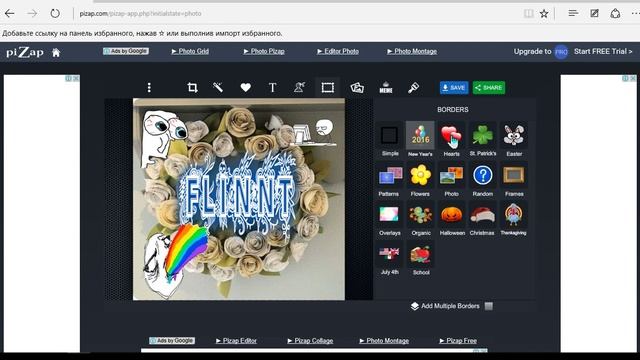
Task: Click the browser address bar
Action: pos(298,13)
